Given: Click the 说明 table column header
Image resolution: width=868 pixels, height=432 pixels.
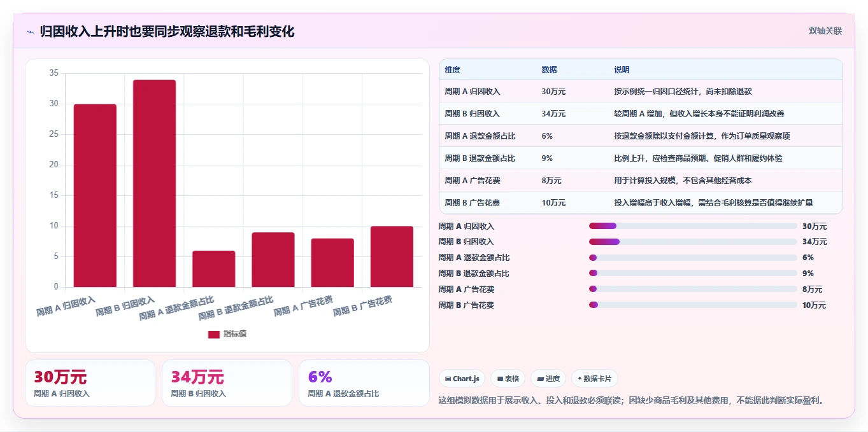Looking at the screenshot, I should click(622, 69).
